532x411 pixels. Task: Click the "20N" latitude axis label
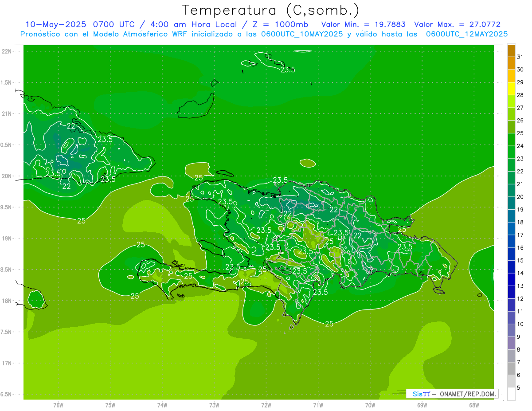pyautogui.click(x=6, y=176)
